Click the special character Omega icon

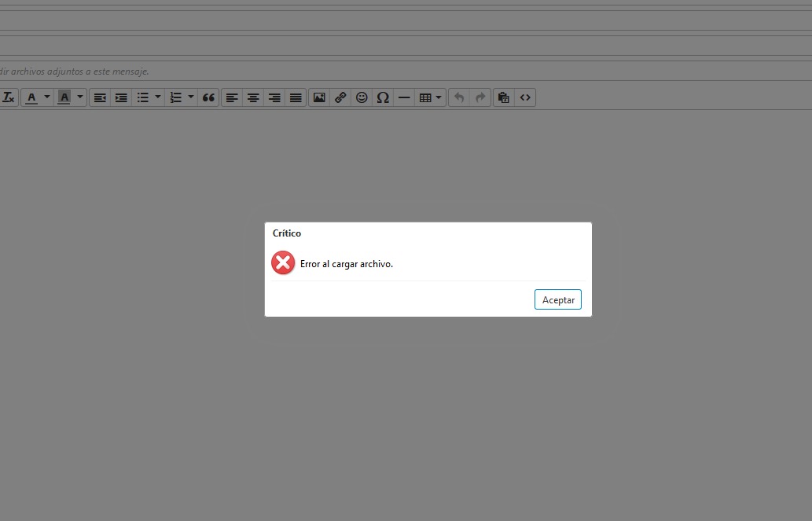tap(383, 97)
